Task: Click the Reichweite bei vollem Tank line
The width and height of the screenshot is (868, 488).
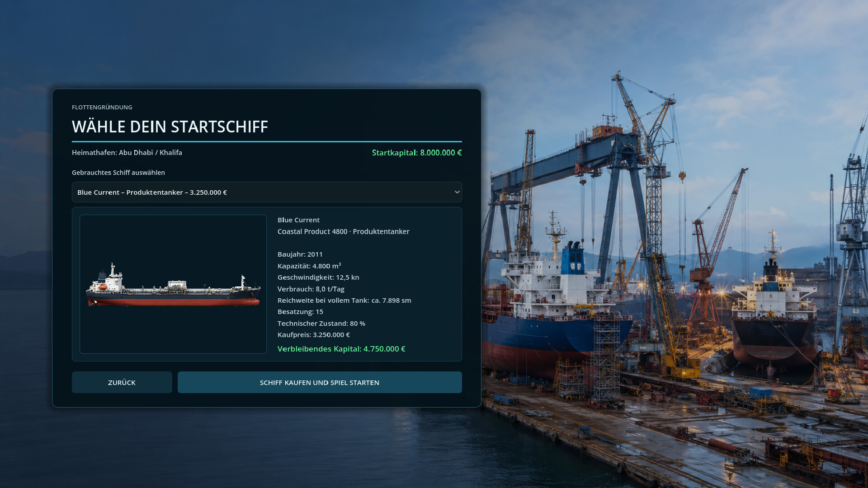Action: click(x=344, y=300)
